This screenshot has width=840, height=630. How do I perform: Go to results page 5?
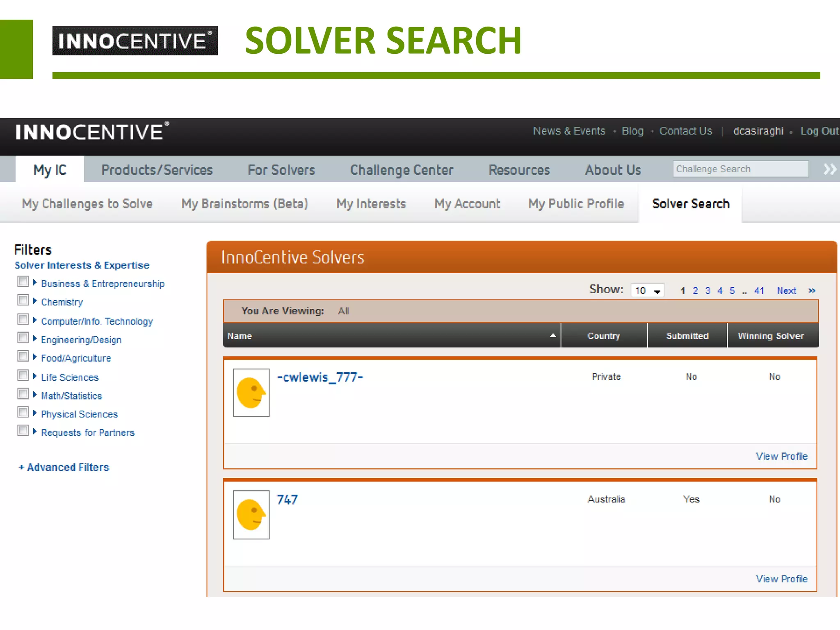(x=732, y=291)
